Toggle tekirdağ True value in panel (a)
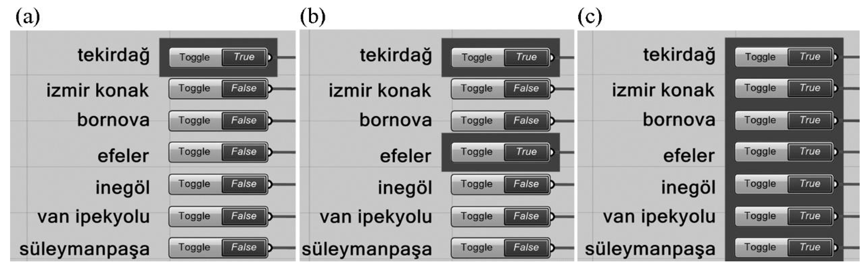 [x=244, y=57]
